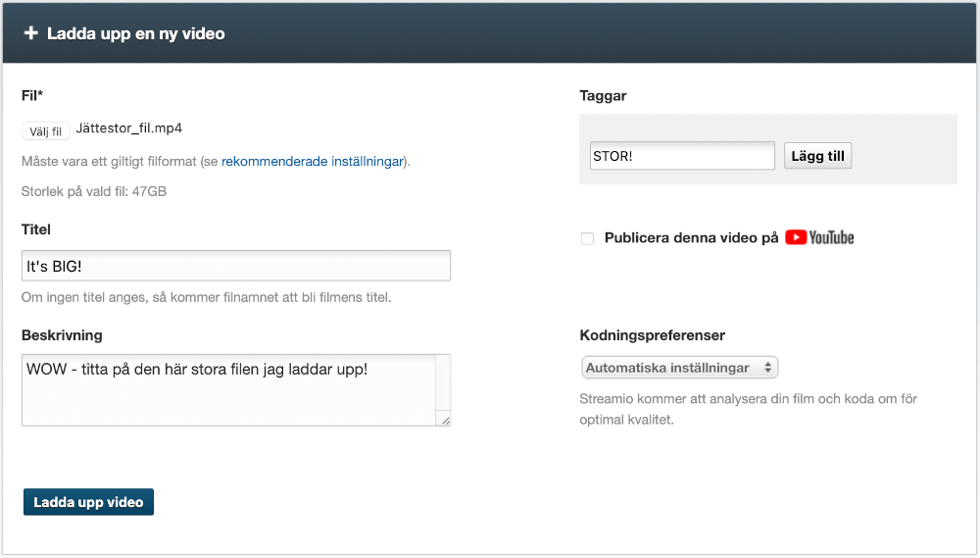Click the Streamio kommer att analysera description text

point(748,409)
